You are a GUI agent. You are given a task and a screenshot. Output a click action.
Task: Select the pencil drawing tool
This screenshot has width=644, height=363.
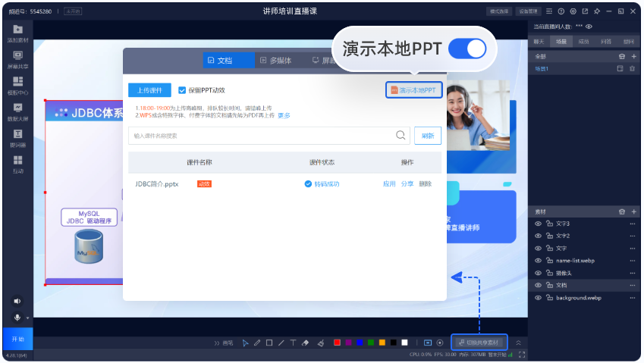point(257,343)
